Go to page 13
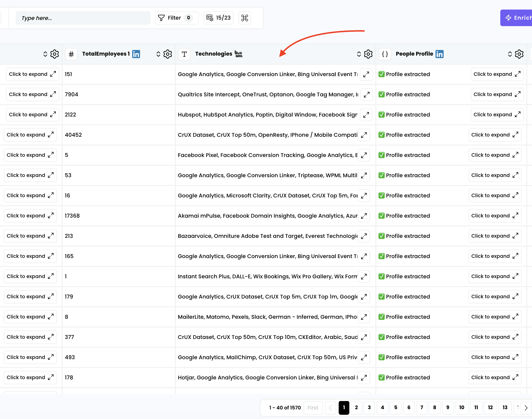532x419 pixels. (x=505, y=407)
